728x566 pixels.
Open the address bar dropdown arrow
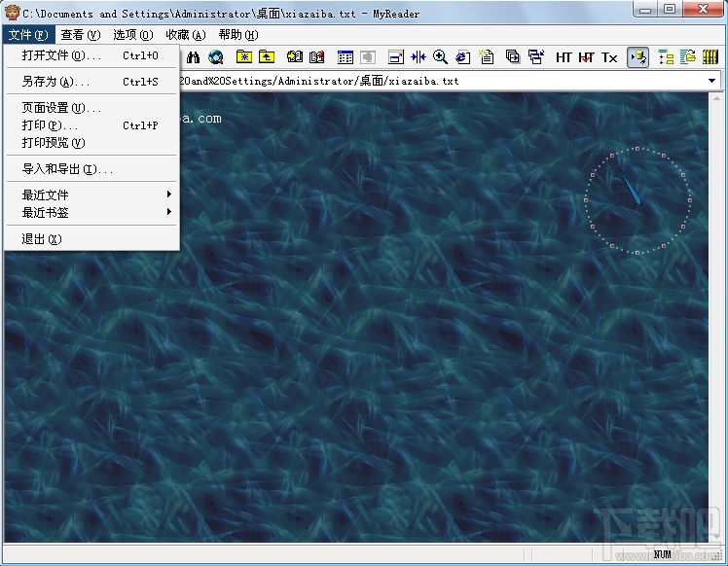pyautogui.click(x=711, y=81)
